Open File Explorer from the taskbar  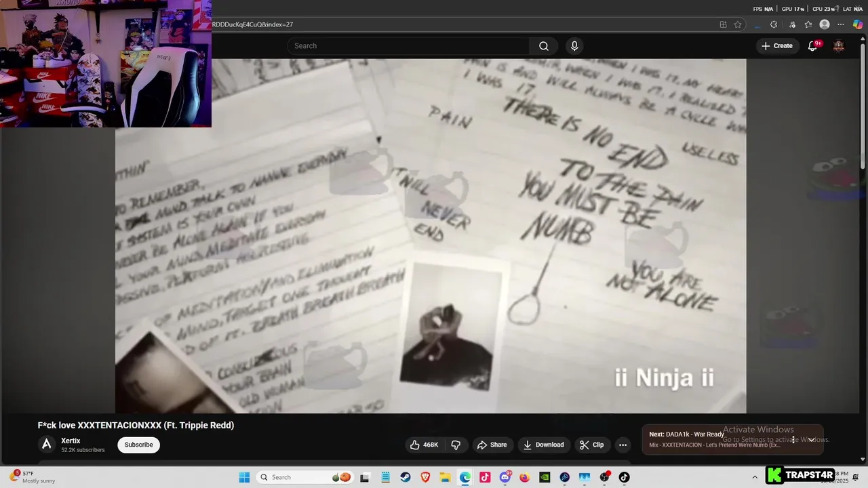[445, 477]
